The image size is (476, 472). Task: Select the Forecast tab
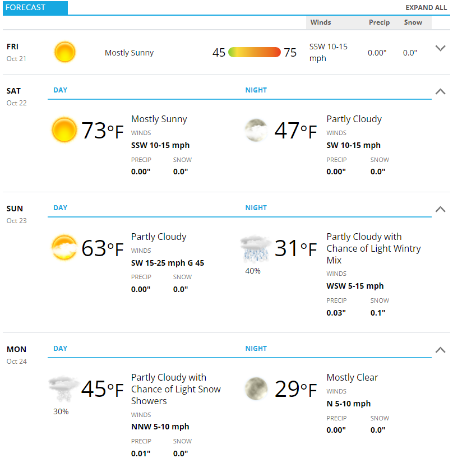coord(35,8)
